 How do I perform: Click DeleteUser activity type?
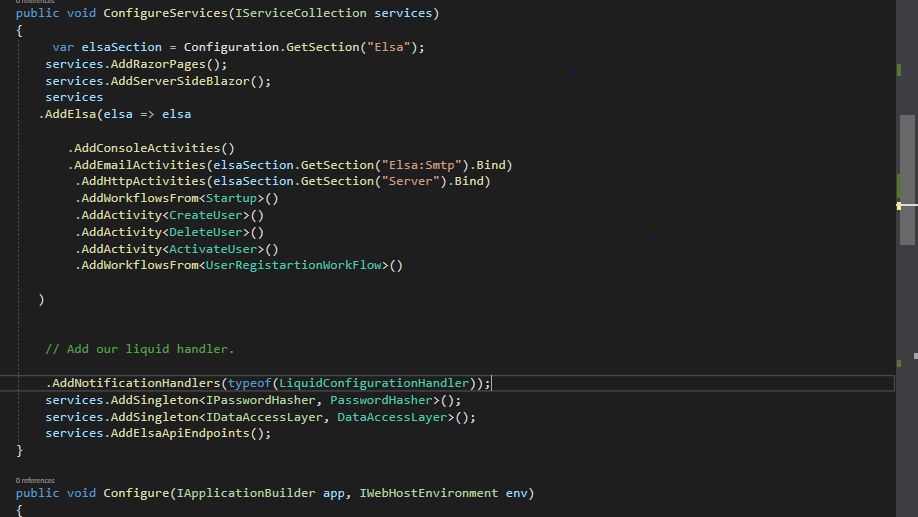tap(205, 232)
